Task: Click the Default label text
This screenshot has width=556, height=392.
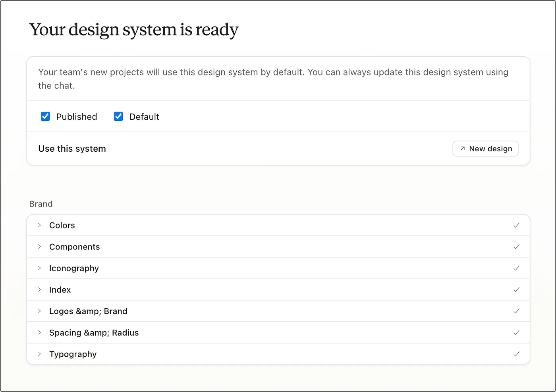Action: click(144, 117)
